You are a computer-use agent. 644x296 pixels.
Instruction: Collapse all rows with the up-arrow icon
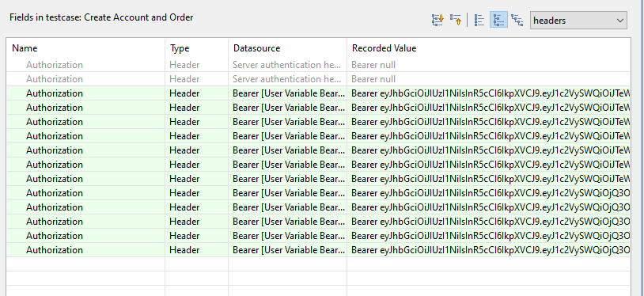[456, 20]
